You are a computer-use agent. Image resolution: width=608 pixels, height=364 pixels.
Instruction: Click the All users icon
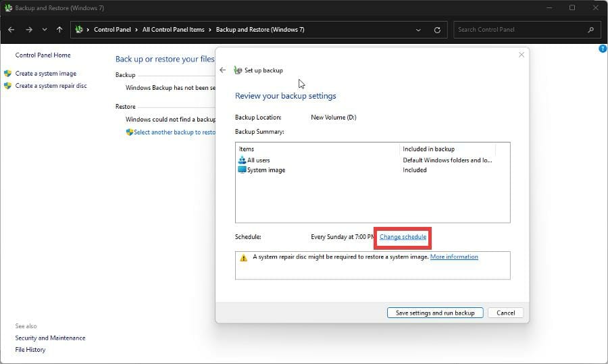(x=242, y=159)
